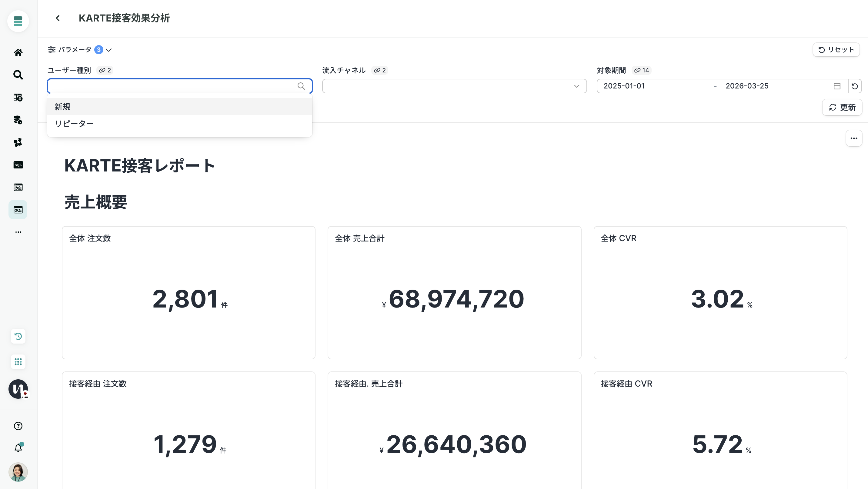Viewport: 868px width, 489px height.
Task: Show more sidebar items via ellipsis
Action: pos(18,232)
